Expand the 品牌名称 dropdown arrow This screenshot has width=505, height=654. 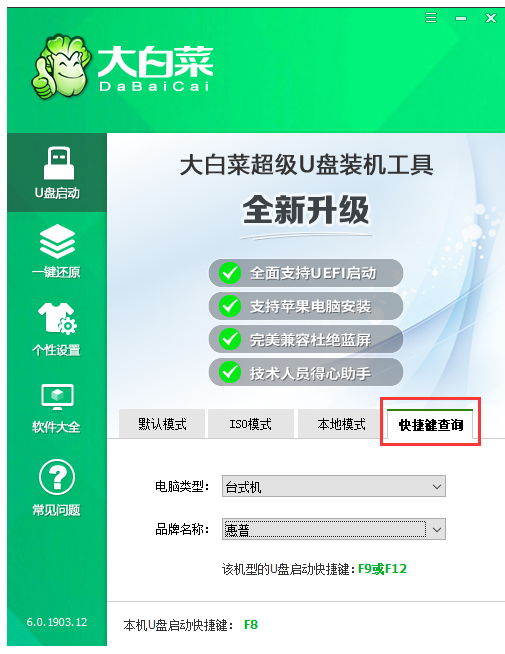tap(437, 529)
